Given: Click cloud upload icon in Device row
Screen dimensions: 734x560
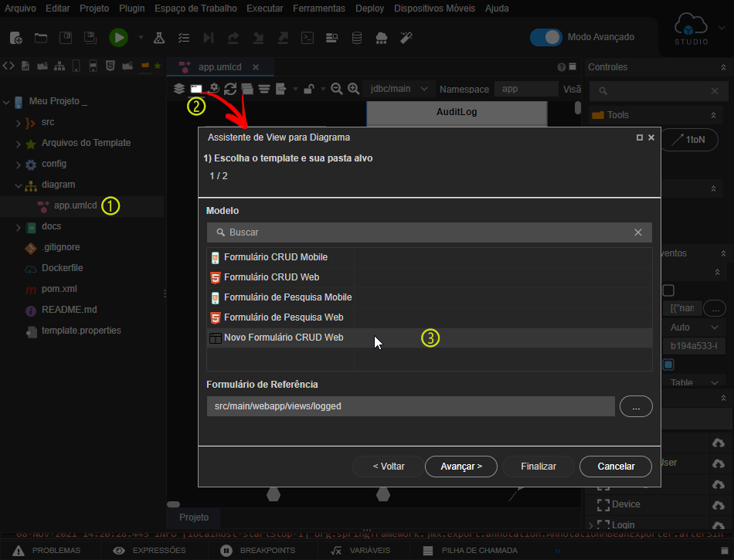Looking at the screenshot, I should coord(718,504).
